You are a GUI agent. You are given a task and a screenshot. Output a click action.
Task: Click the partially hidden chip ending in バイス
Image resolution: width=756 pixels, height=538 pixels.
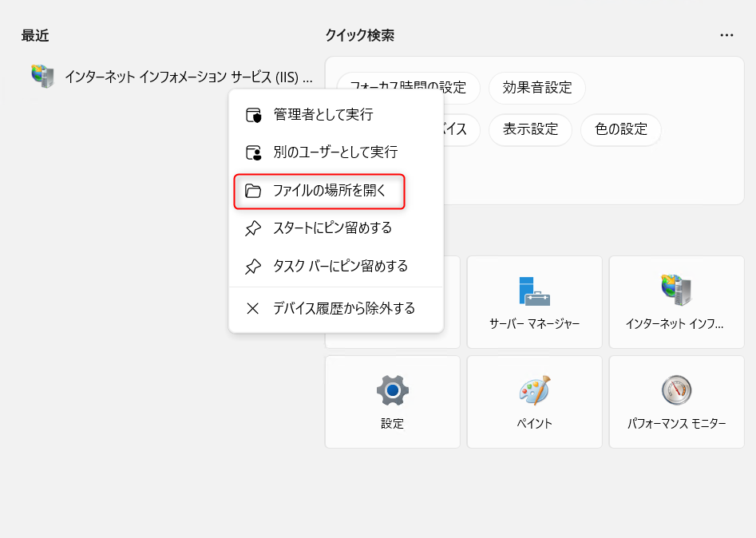point(460,129)
